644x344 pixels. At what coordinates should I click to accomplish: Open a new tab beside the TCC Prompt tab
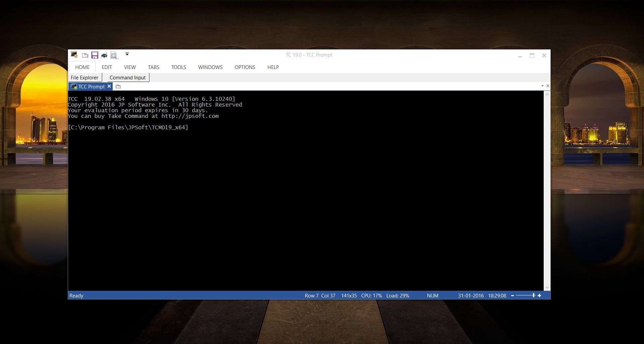pos(118,86)
